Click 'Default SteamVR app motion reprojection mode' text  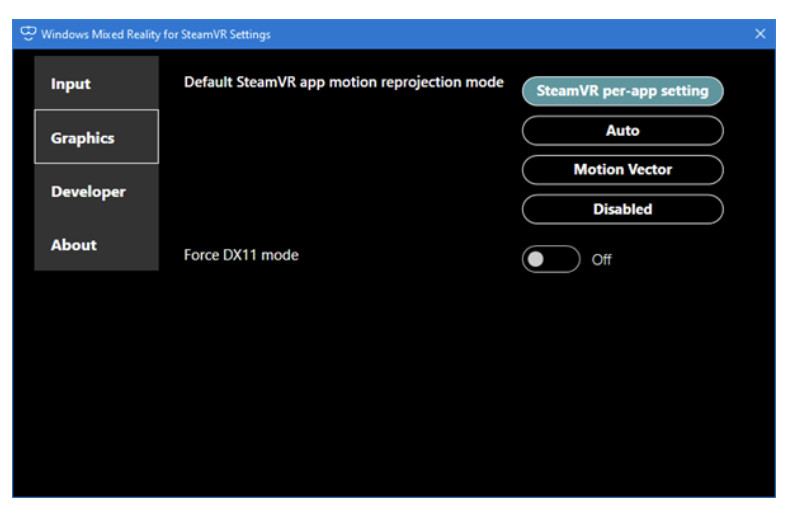tap(344, 82)
